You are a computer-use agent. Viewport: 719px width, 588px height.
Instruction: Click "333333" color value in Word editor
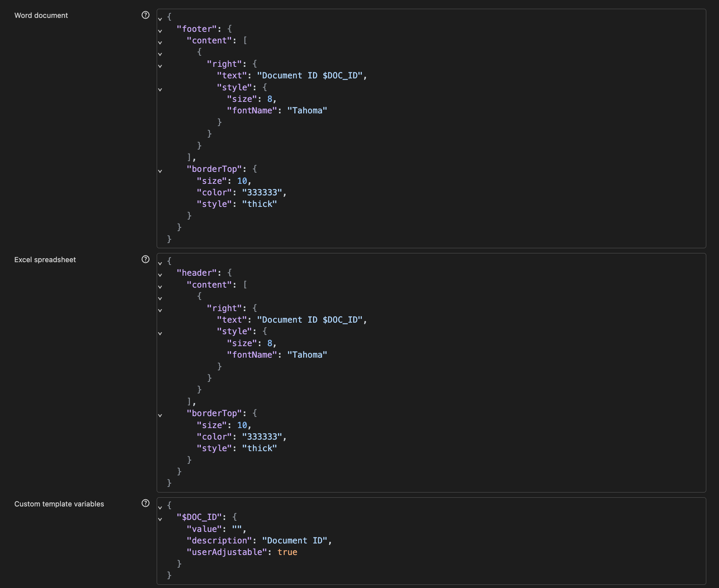[262, 193]
